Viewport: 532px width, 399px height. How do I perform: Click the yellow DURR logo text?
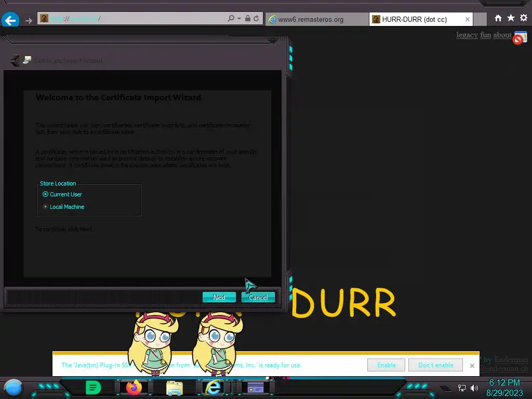343,303
